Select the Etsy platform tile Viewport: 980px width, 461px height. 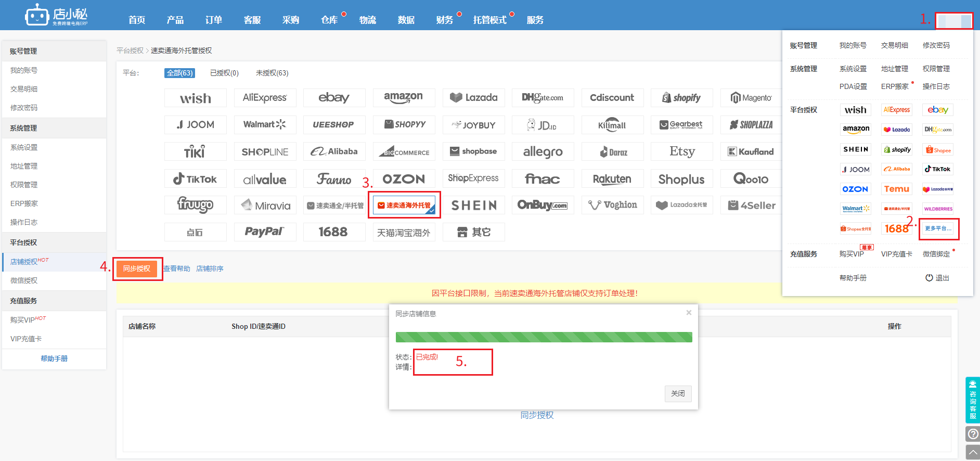click(681, 152)
